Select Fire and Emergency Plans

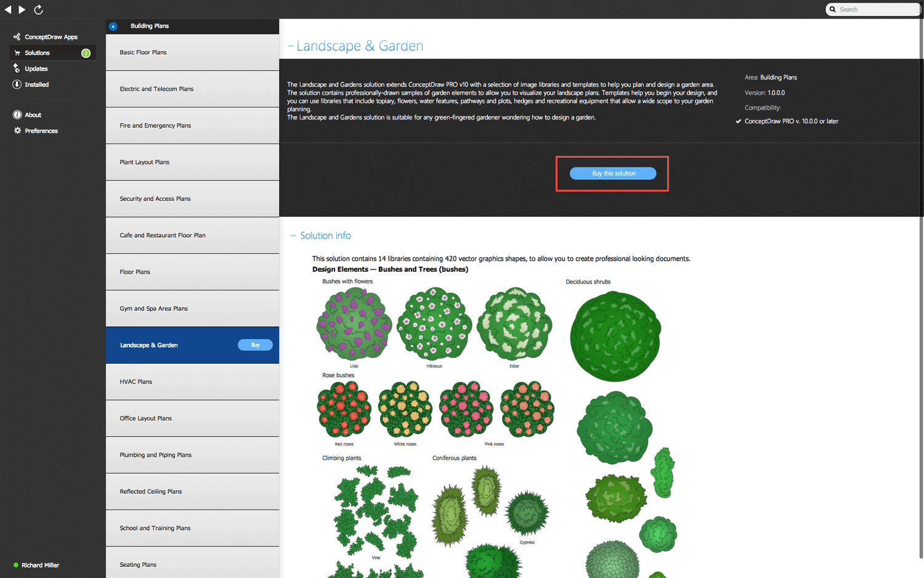192,126
